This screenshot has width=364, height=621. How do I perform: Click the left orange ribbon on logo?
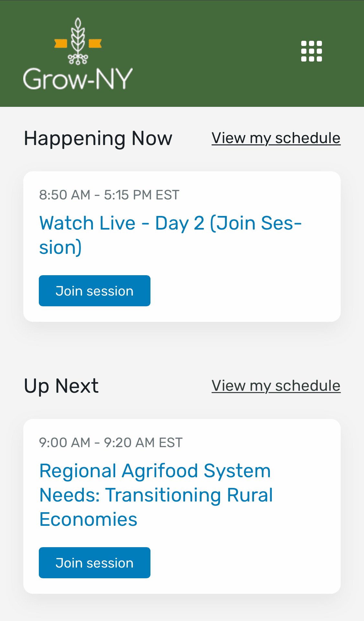[61, 43]
